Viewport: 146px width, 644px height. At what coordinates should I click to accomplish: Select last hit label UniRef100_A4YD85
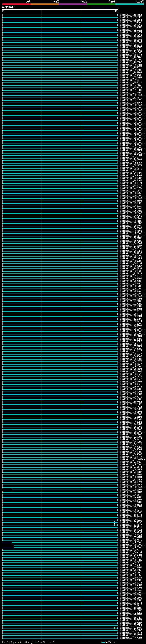pyautogui.click(x=131, y=638)
